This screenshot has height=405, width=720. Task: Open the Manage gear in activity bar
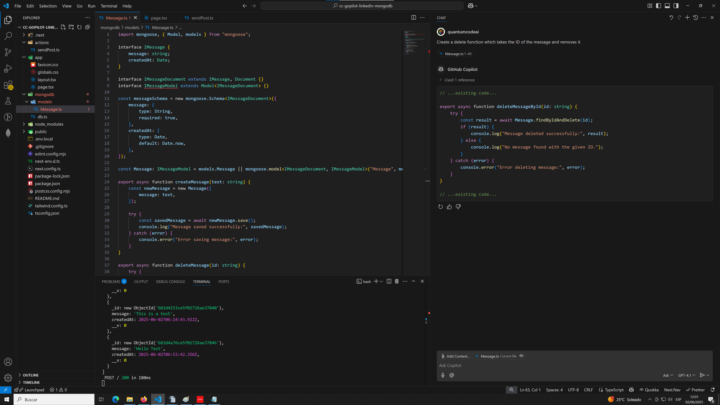coord(8,378)
